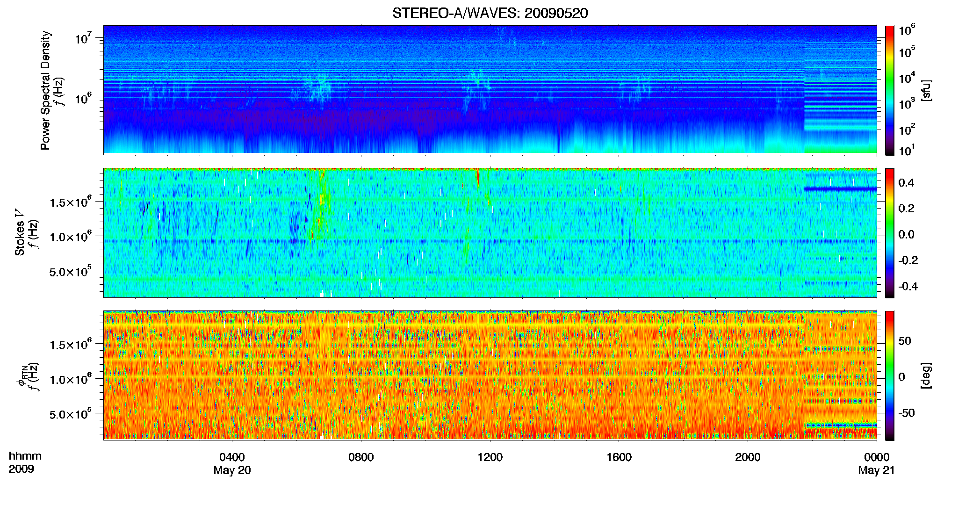This screenshot has height=505, width=980.
Task: Click the "[sfu]" colorbar unit label
Action: pyautogui.click(x=926, y=90)
